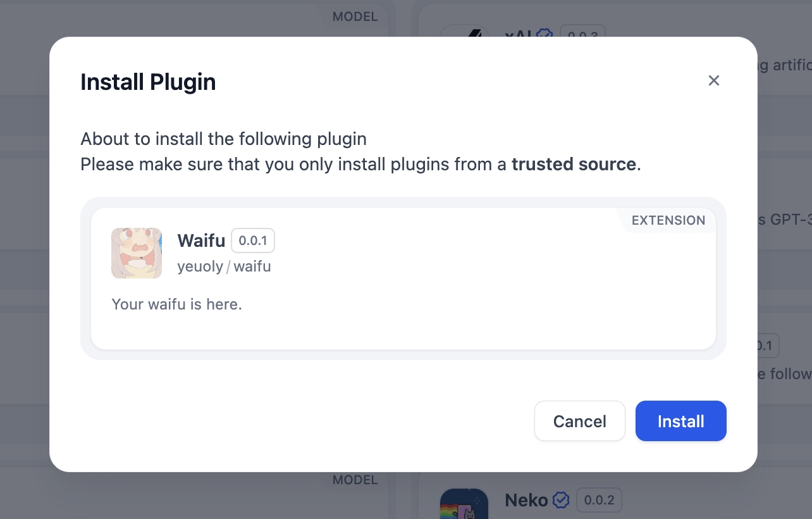Screen dimensions: 812x519
Task: Click the 'Your waifu is here.' description
Action: [x=176, y=304]
